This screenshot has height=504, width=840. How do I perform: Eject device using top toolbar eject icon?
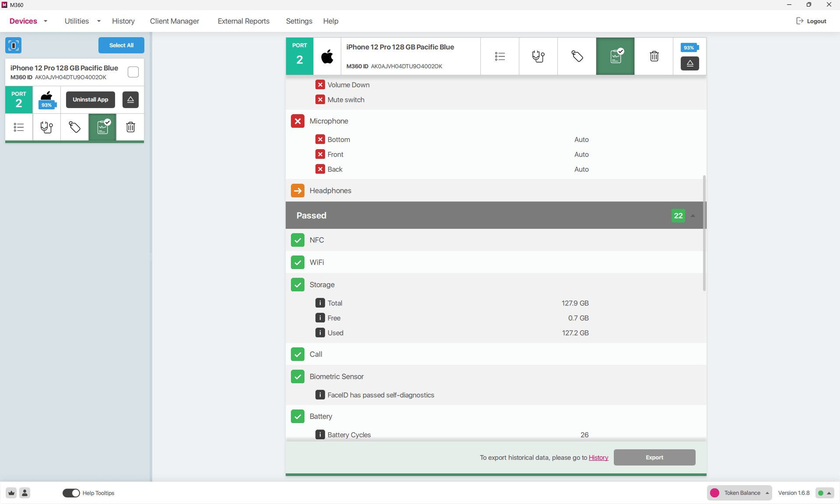[x=689, y=63]
